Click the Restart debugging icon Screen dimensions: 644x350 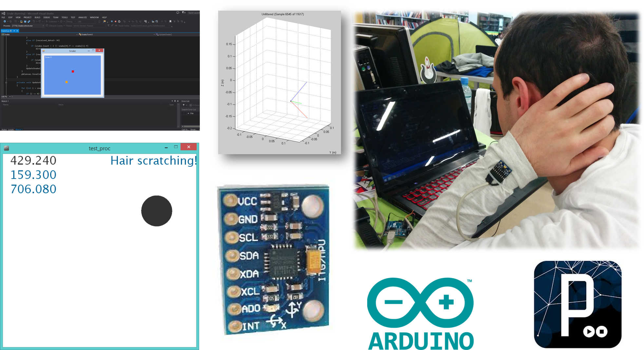pos(119,21)
